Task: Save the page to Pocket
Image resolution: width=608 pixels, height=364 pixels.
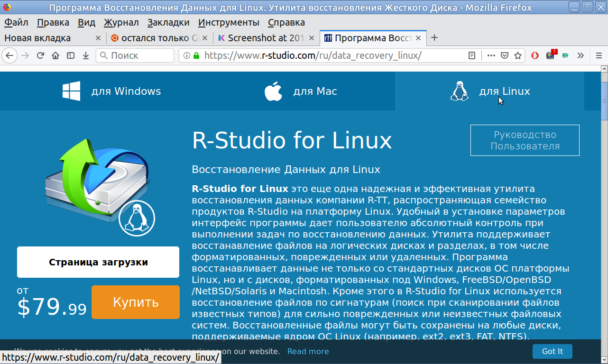Action: [505, 55]
